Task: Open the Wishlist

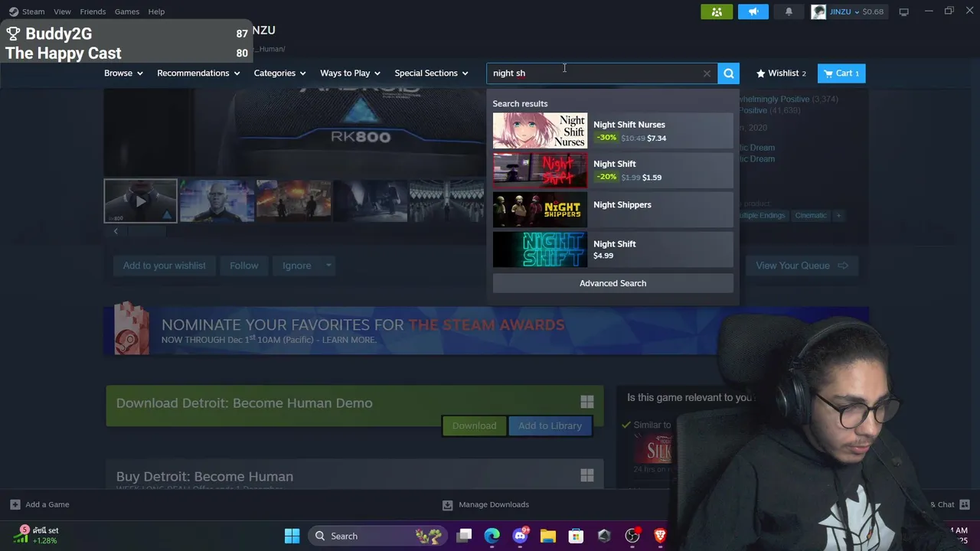Action: click(781, 73)
